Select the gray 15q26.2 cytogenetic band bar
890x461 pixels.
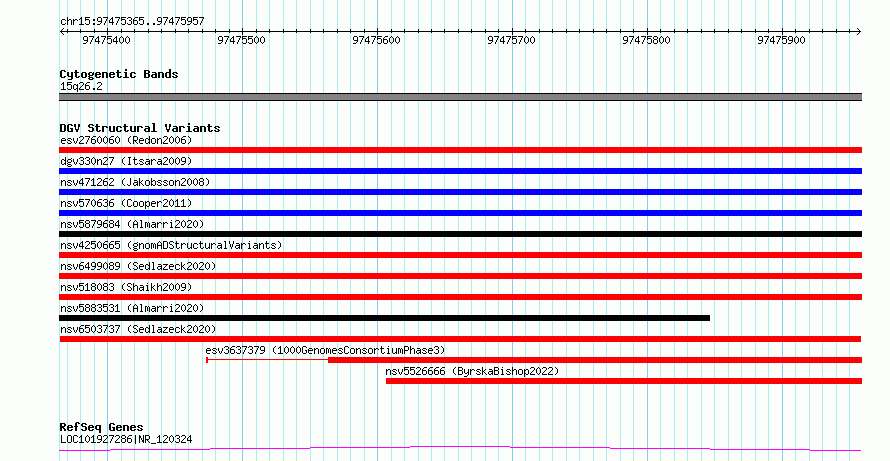pyautogui.click(x=460, y=97)
